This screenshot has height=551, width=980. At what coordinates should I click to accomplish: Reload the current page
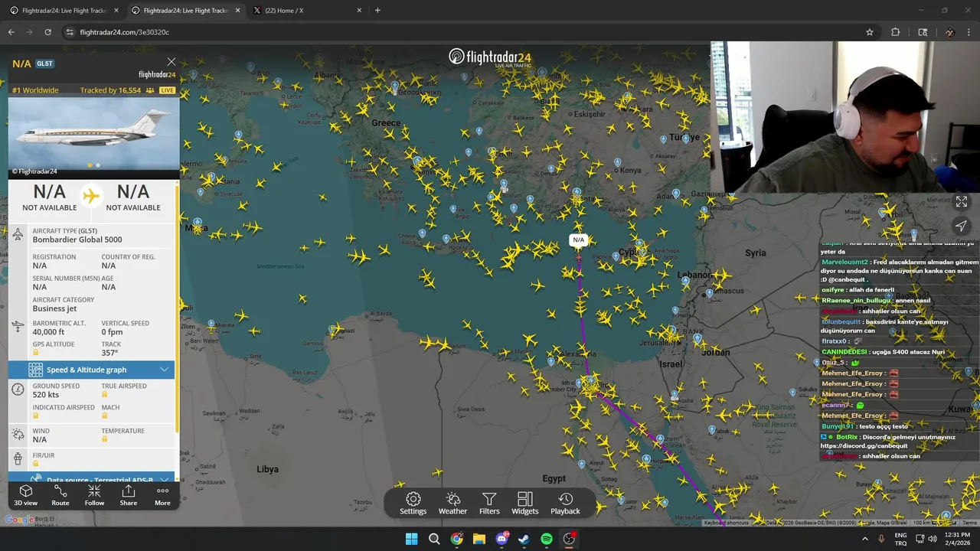click(47, 32)
